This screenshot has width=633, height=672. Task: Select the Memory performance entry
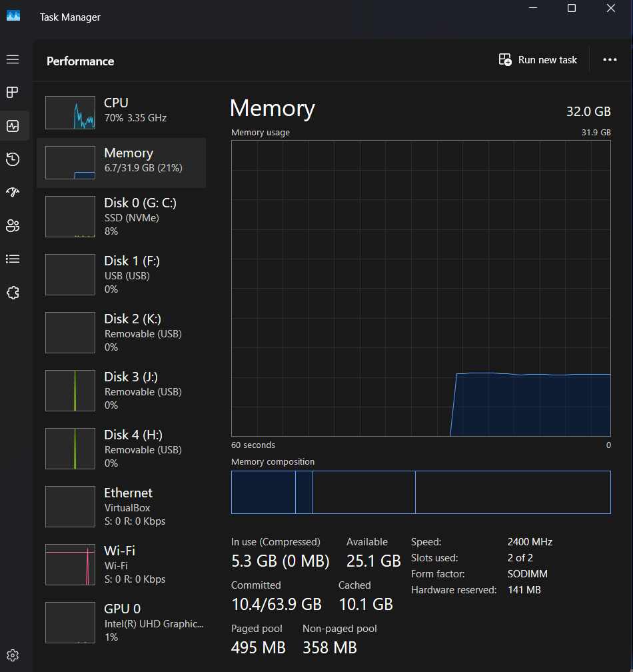[121, 163]
